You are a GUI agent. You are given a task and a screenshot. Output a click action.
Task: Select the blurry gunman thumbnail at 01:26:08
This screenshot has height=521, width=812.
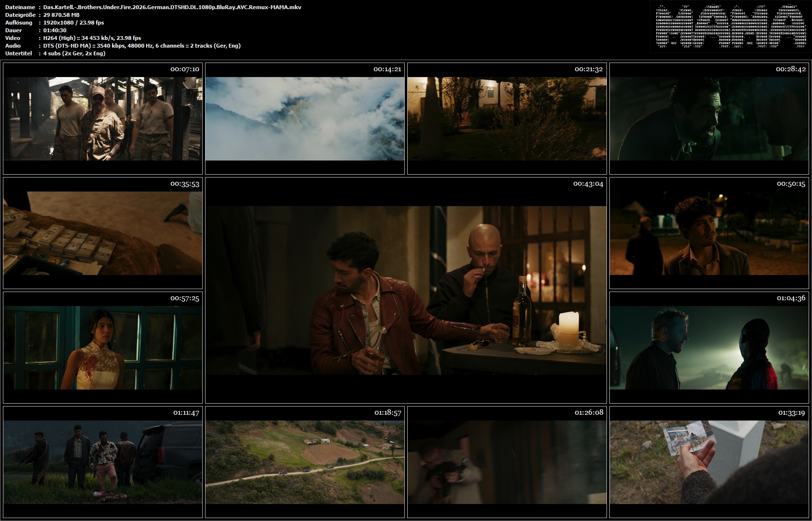click(507, 462)
